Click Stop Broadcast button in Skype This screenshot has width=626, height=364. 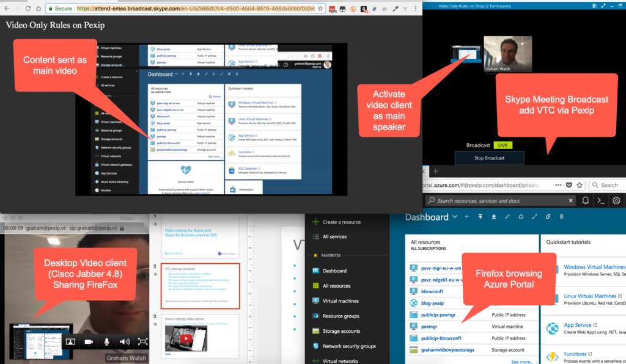pos(489,158)
